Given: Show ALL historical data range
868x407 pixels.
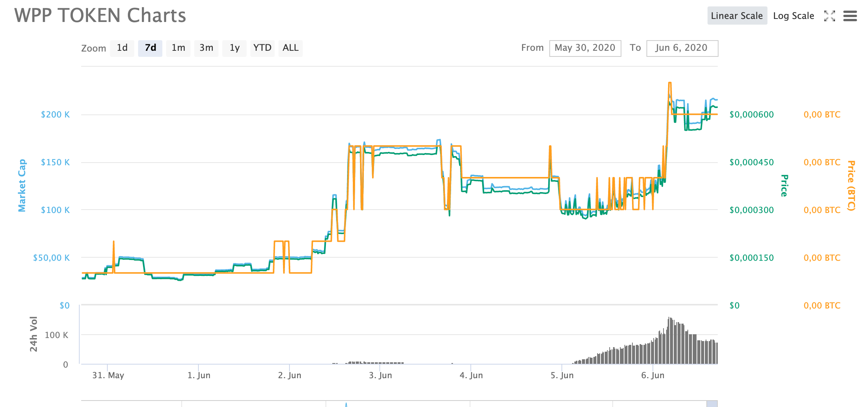Looking at the screenshot, I should coord(291,48).
